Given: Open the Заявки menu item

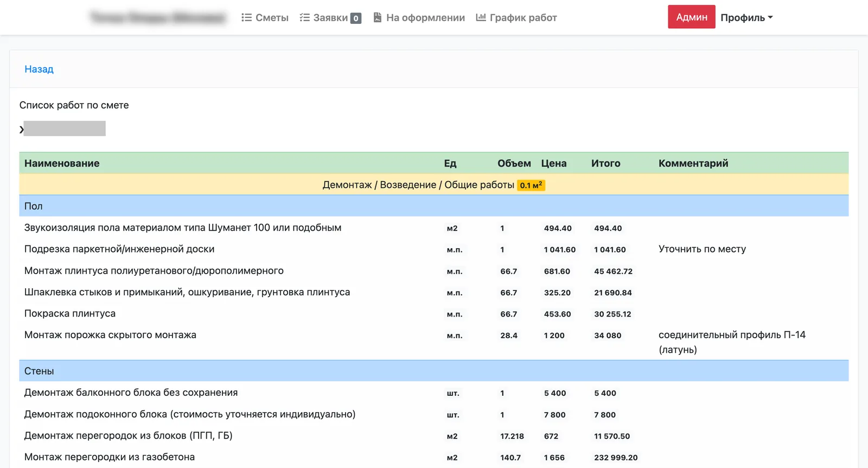Looking at the screenshot, I should pyautogui.click(x=330, y=17).
